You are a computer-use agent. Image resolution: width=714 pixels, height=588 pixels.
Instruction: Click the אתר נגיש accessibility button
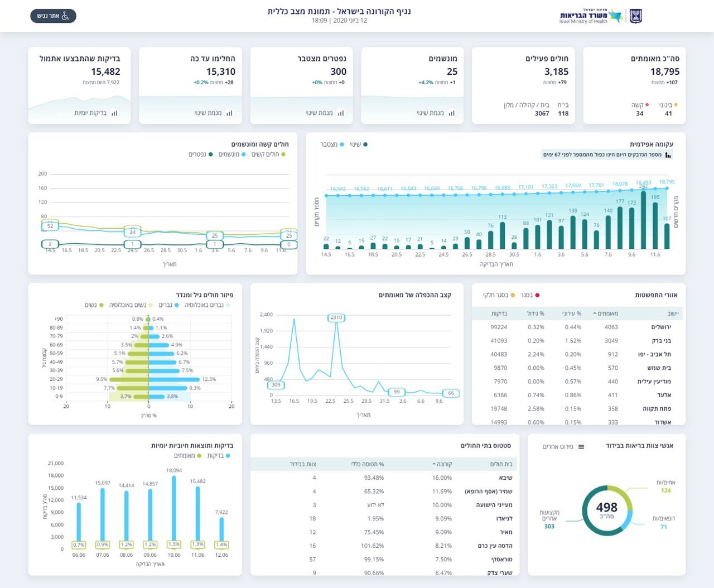coord(53,16)
